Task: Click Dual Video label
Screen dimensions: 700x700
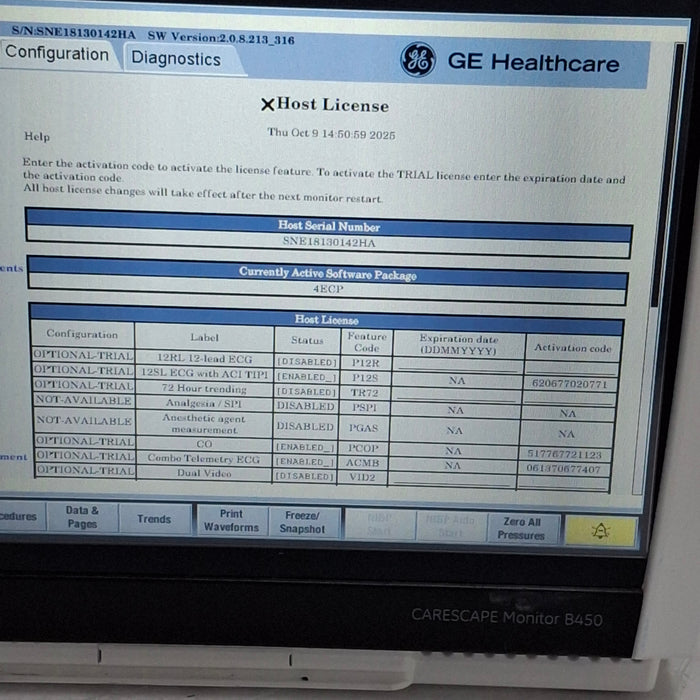Action: (204, 473)
